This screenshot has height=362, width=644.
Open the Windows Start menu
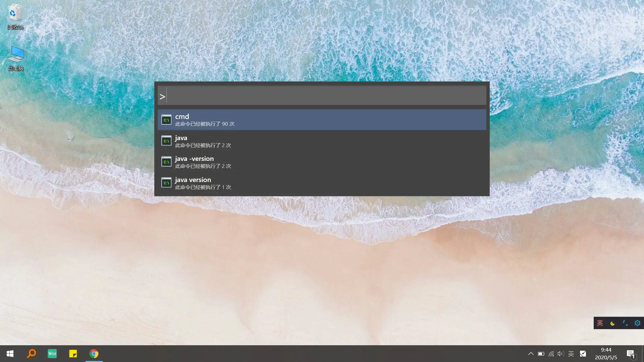[10, 354]
